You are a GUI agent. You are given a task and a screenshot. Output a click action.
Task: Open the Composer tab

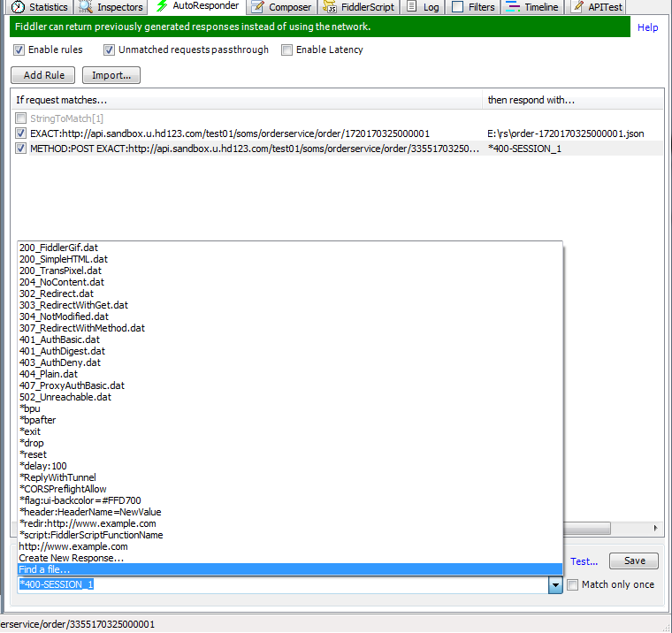coord(281,7)
